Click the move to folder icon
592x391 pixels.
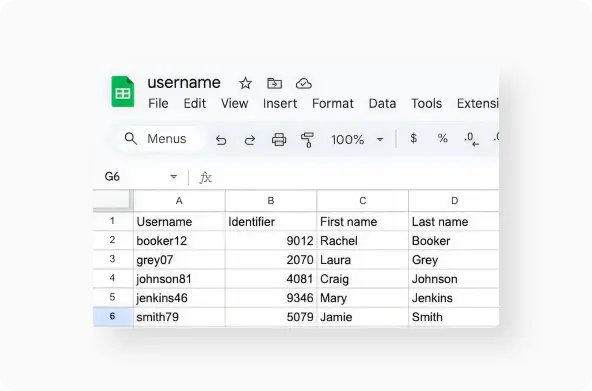click(274, 83)
